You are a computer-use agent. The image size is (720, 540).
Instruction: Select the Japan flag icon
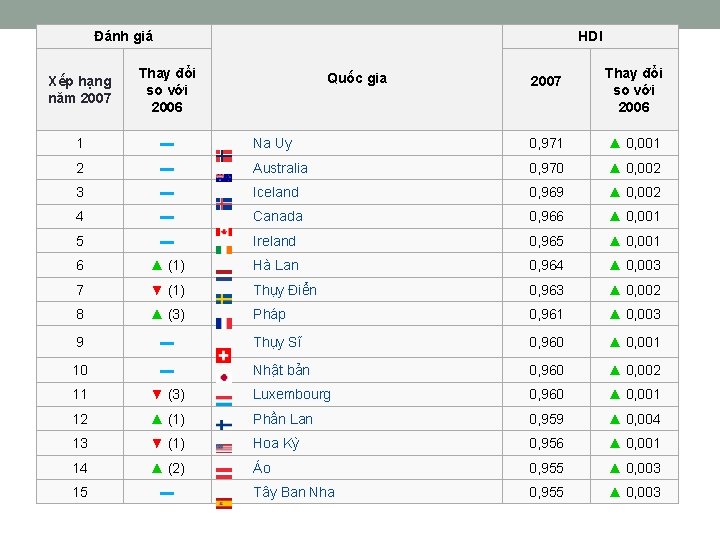coord(224,378)
